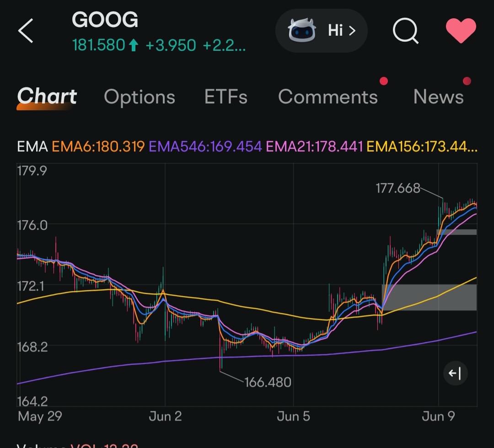Screen dimensions: 494x448
Task: Toggle the pink heart favorite icon
Action: [x=461, y=30]
